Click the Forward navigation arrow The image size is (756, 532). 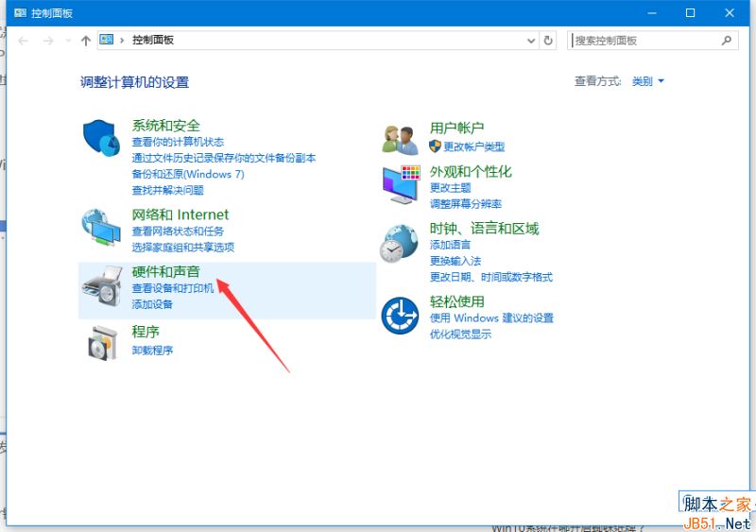coord(48,41)
